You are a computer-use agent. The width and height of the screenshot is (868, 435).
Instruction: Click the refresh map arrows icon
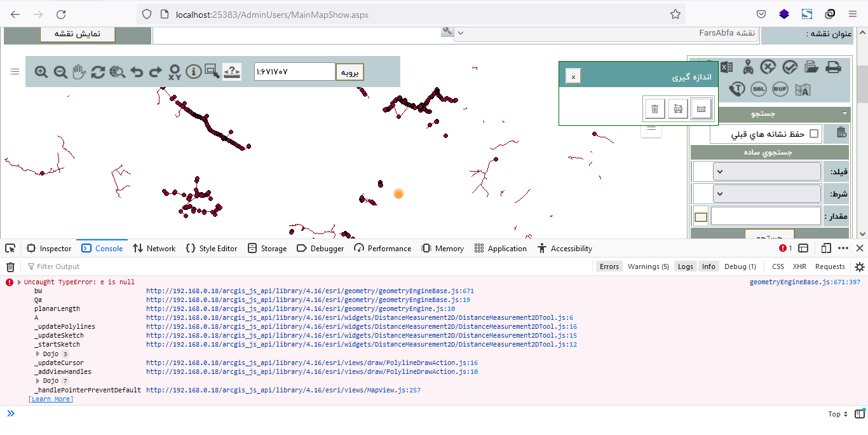coord(98,72)
